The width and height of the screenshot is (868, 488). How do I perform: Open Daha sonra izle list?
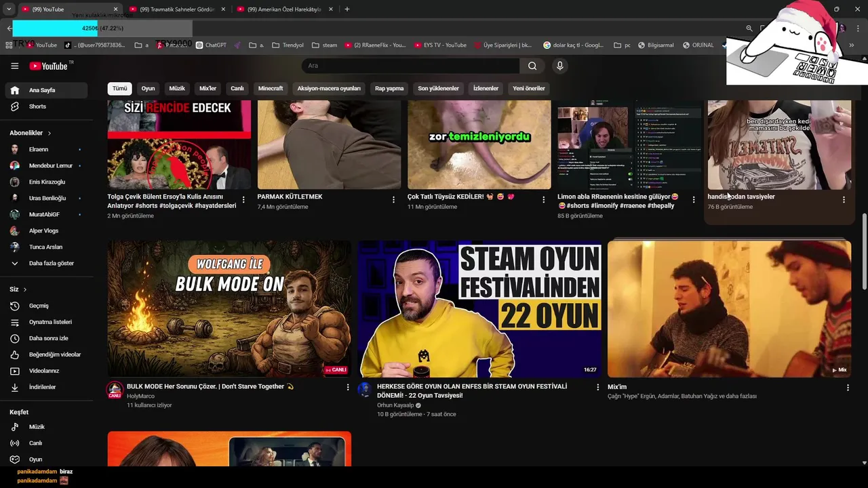[x=46, y=338]
